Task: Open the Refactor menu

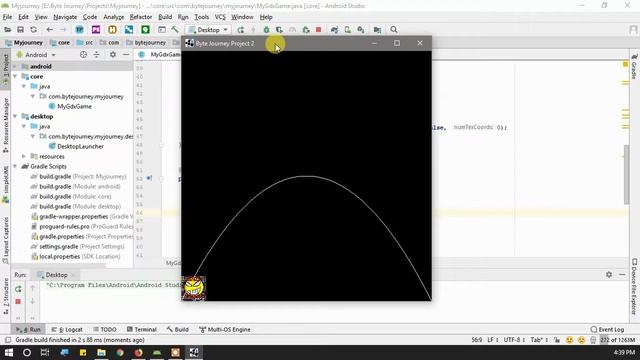Action: (141, 17)
